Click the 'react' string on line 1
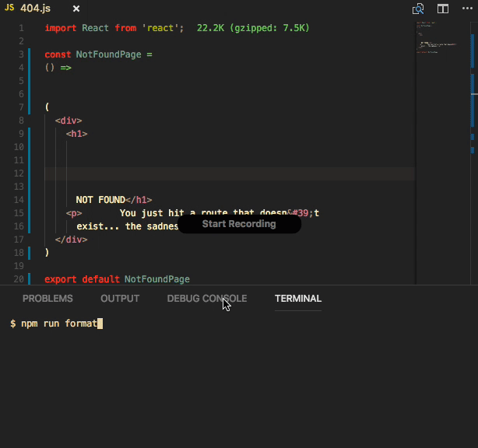 tap(160, 28)
